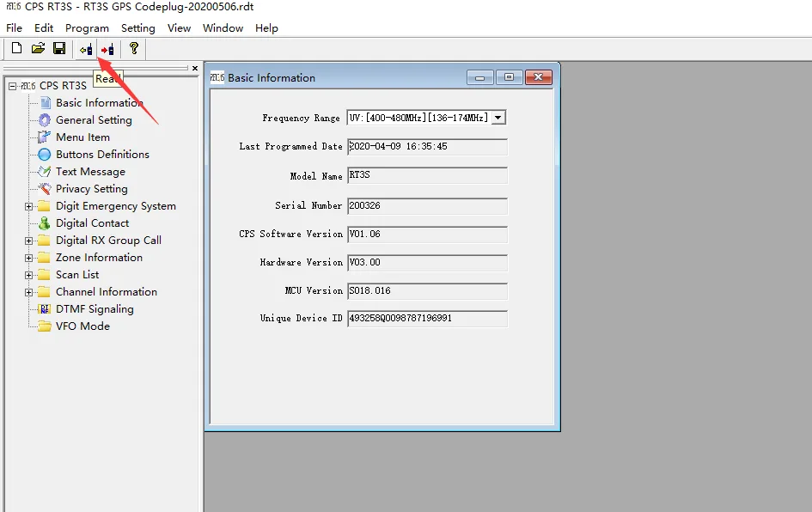
Task: Click the Digital RX Group Call folder icon
Action: [45, 241]
